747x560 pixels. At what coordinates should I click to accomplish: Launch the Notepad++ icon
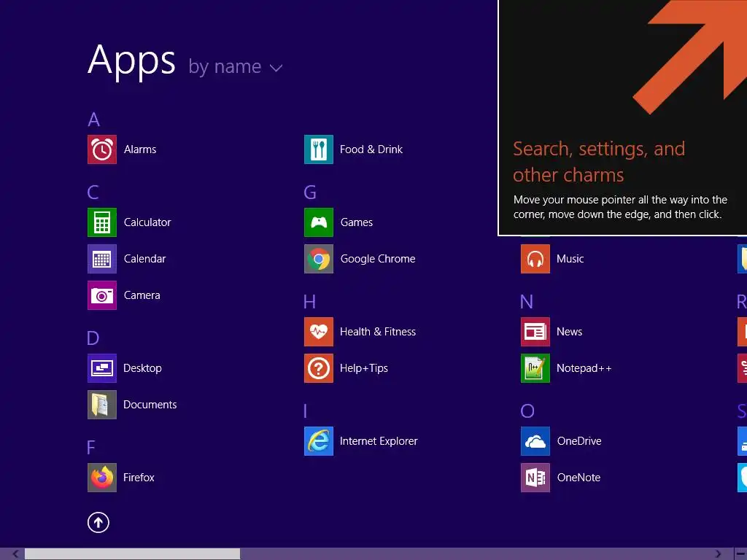pyautogui.click(x=535, y=368)
